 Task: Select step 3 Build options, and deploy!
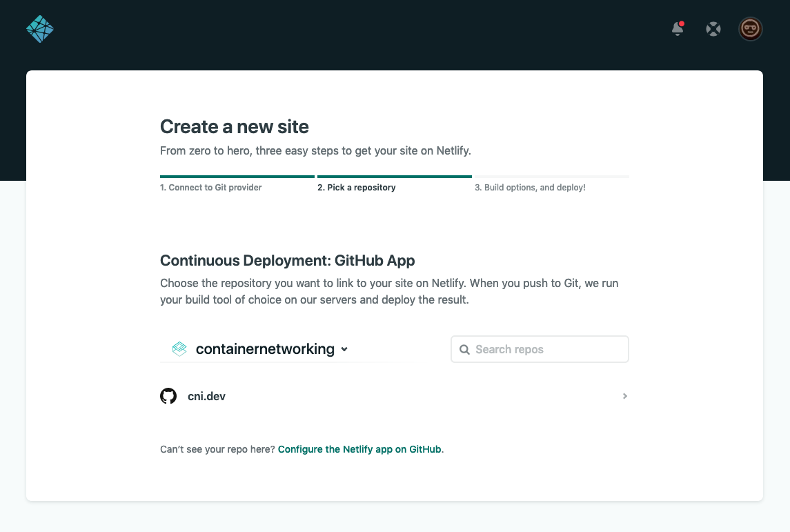529,188
